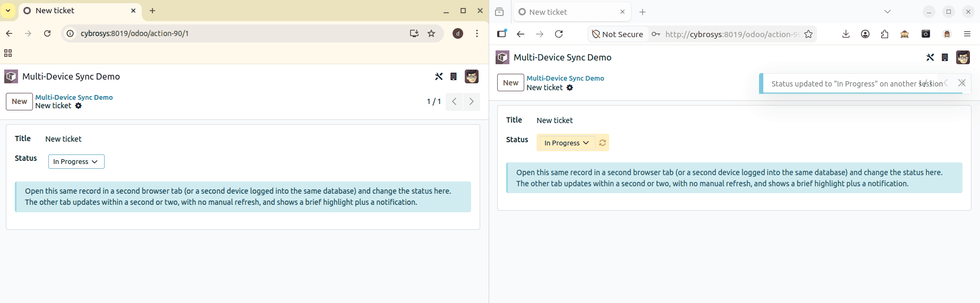
Task: Click the 1 / 1 pager counter
Action: (434, 101)
